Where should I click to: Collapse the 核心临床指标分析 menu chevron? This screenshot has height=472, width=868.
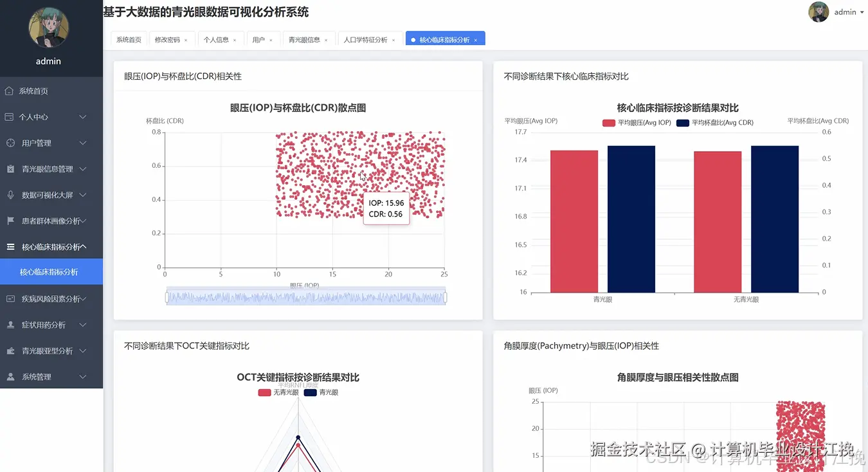tap(83, 247)
